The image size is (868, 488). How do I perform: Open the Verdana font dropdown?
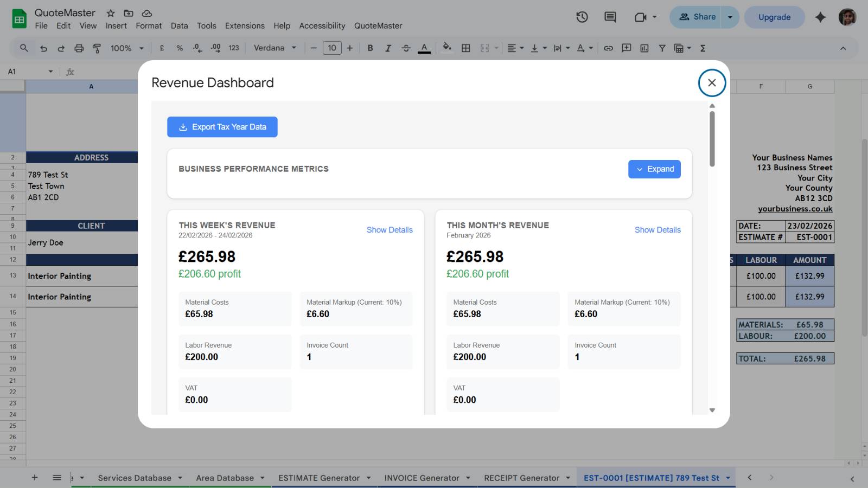coord(275,48)
